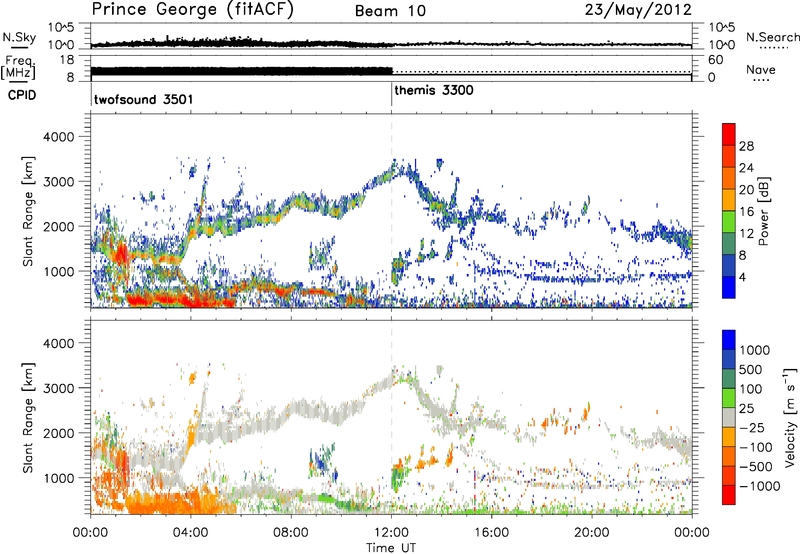Click the Power colorbar tick '28'

(746, 146)
